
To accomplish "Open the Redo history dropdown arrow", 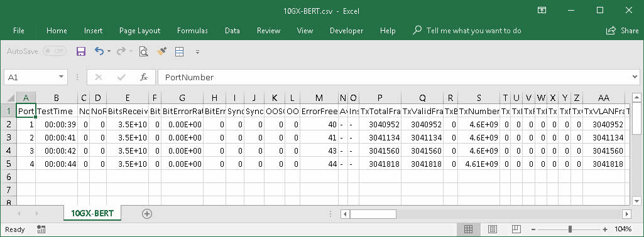I will coord(131,51).
